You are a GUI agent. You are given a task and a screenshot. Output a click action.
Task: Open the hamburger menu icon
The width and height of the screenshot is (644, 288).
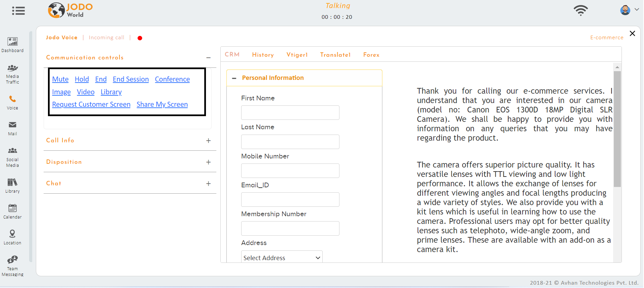point(18,11)
